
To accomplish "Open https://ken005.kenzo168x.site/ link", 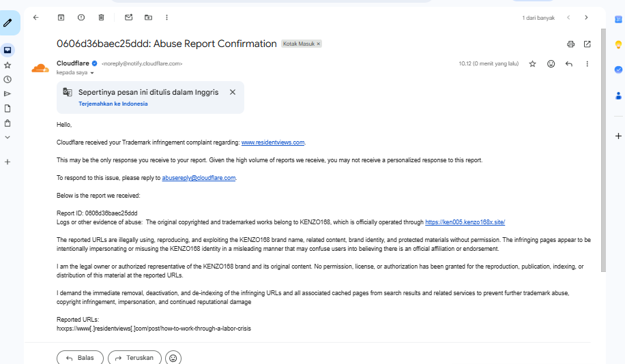I will point(465,222).
